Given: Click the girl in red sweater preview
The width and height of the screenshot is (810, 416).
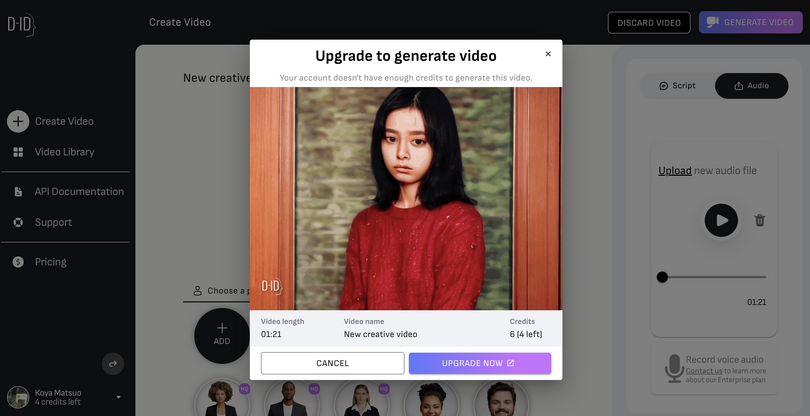Looking at the screenshot, I should pos(406,198).
